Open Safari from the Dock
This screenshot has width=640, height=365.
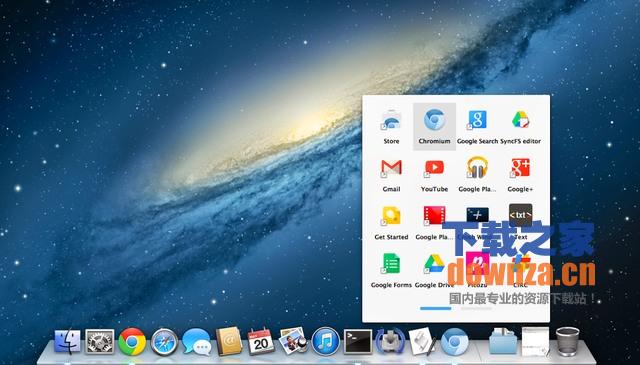click(164, 342)
